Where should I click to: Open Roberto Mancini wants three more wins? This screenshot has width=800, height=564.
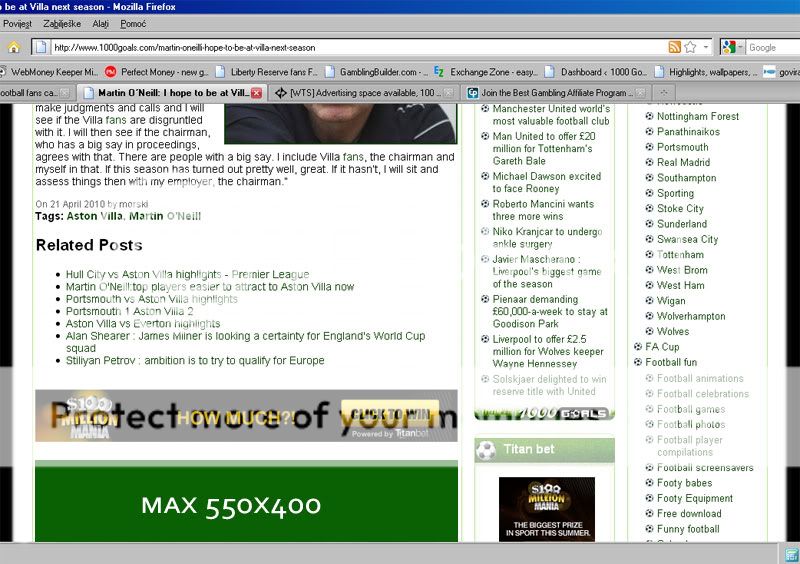(x=543, y=210)
